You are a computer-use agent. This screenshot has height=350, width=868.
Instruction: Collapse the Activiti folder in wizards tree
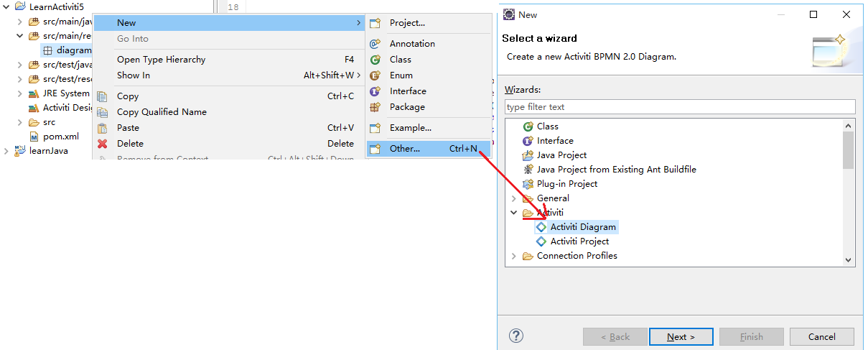click(513, 213)
